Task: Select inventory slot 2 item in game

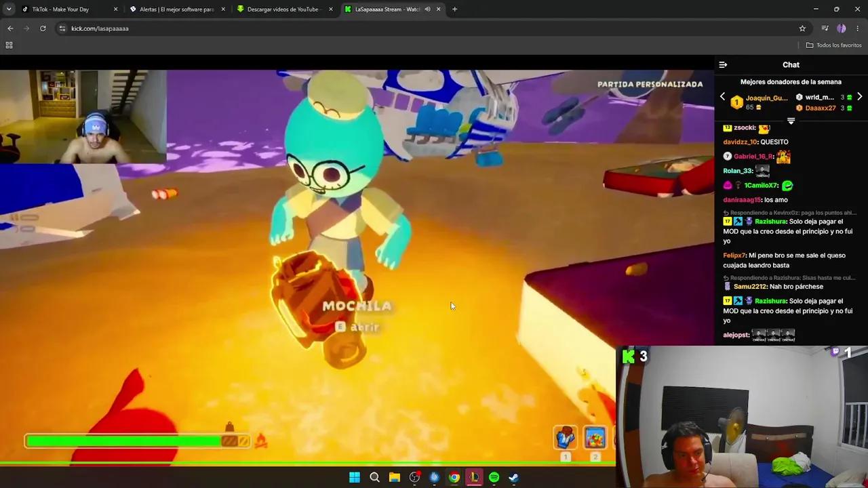Action: pyautogui.click(x=595, y=439)
